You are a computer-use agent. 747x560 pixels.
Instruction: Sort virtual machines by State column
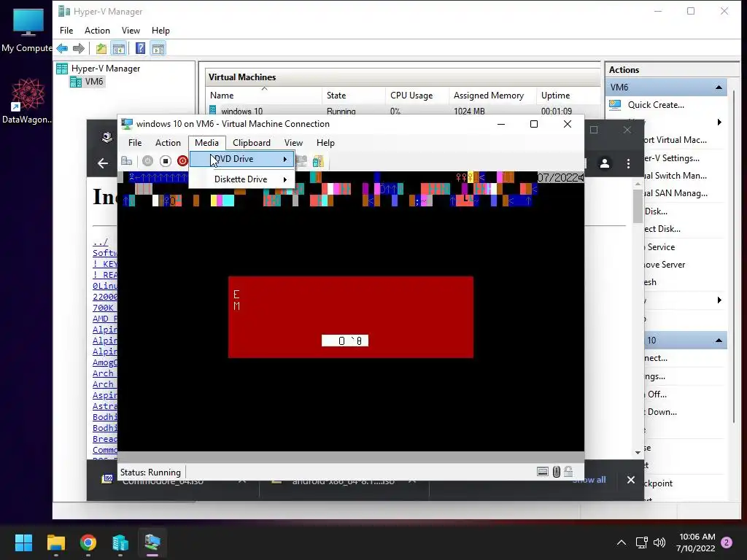(x=354, y=96)
